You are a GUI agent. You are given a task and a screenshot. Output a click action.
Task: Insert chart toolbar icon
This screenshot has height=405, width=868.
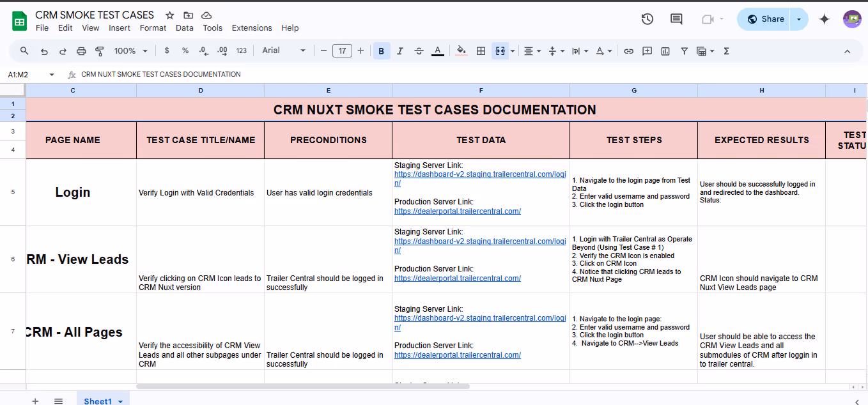pyautogui.click(x=665, y=51)
